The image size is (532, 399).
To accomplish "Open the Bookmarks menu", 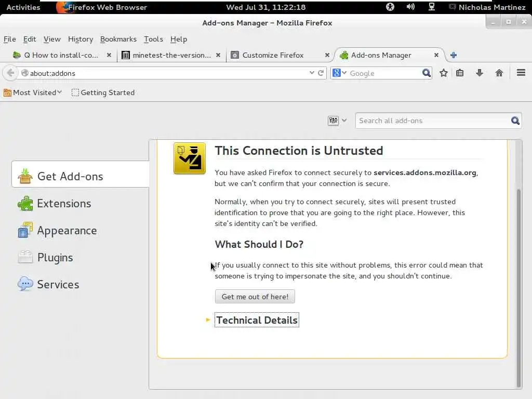I will click(x=118, y=39).
